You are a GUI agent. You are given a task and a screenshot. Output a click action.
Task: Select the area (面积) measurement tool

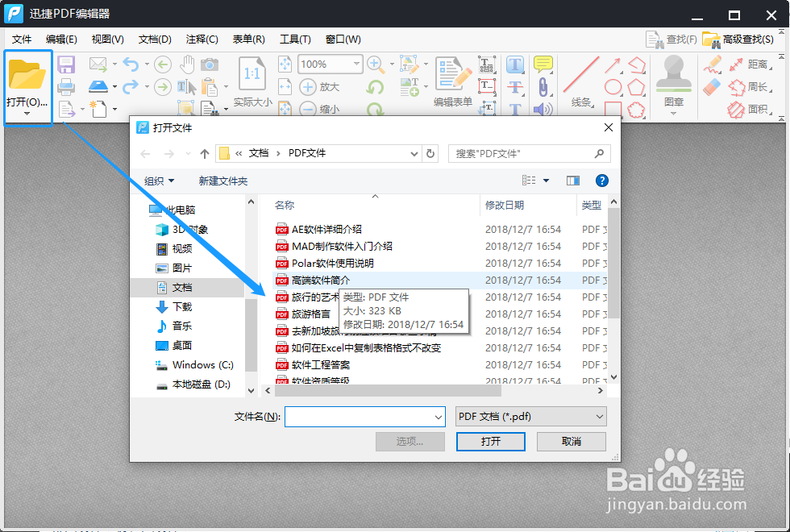point(755,107)
